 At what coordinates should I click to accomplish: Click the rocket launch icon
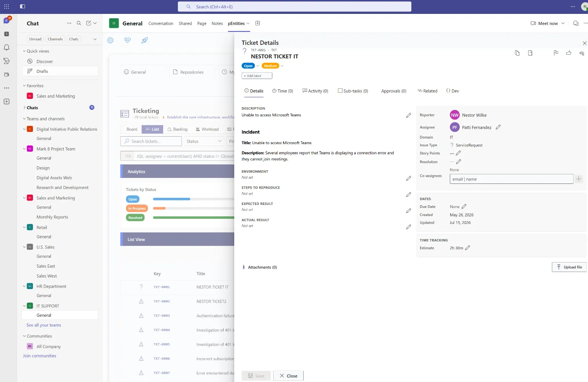tap(145, 40)
